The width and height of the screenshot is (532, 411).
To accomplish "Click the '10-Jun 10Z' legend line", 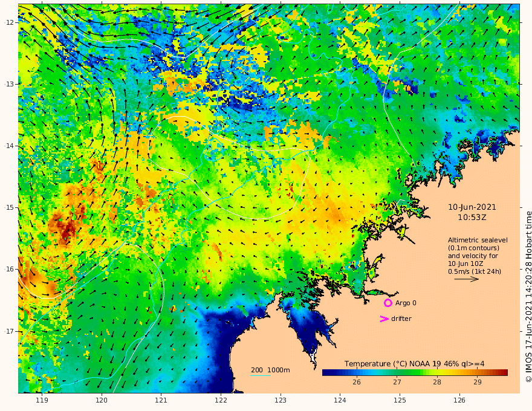I will click(465, 264).
